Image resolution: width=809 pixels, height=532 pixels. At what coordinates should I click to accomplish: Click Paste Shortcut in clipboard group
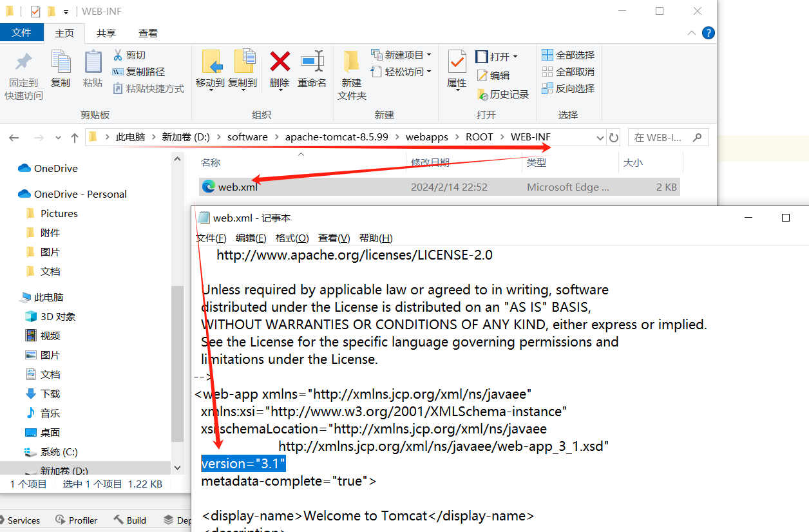(148, 89)
